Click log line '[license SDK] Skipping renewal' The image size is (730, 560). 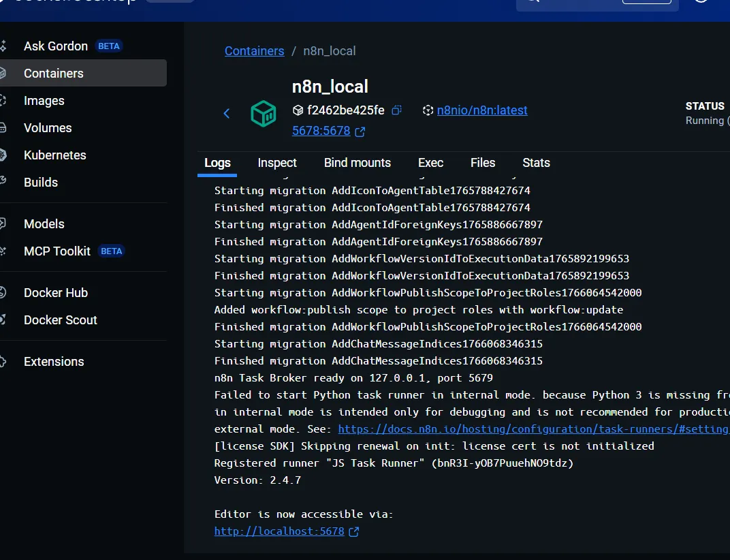point(434,446)
